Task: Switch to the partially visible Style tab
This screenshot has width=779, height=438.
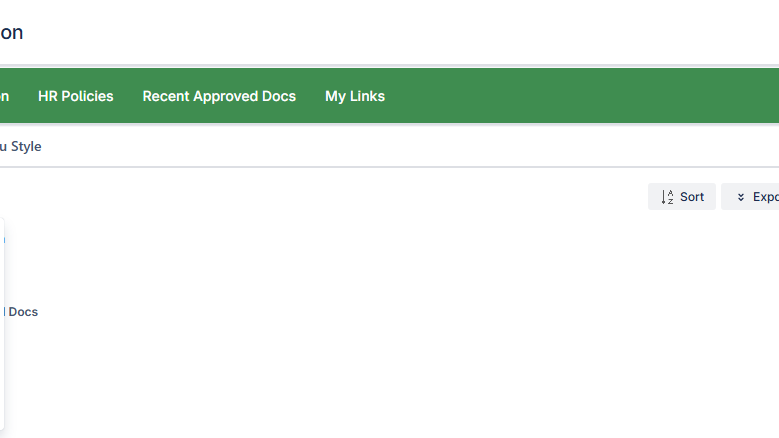Action: coord(21,146)
